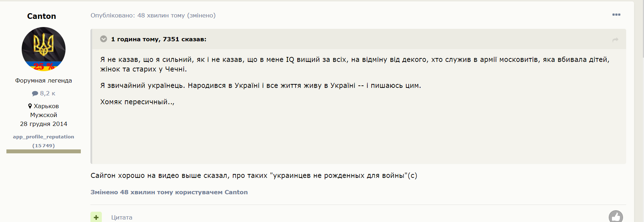The width and height of the screenshot is (644, 222).
Task: Click the speech bubble post count icon
Action: [35, 94]
